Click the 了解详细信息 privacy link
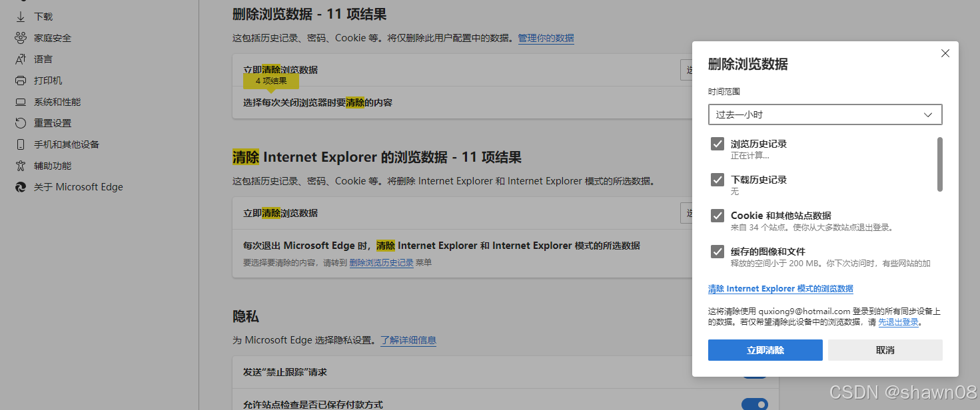 pos(408,340)
